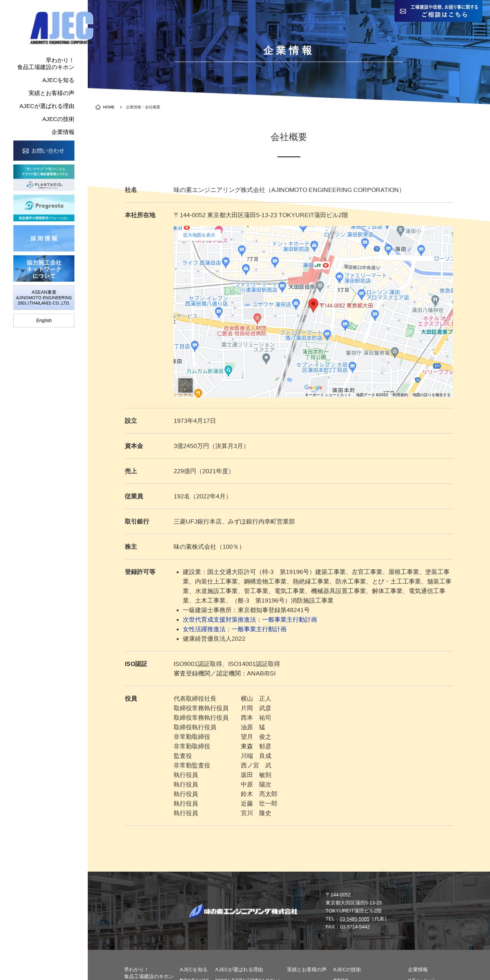Open AJECを知る sidebar menu item
This screenshot has width=490, height=980.
pos(58,80)
